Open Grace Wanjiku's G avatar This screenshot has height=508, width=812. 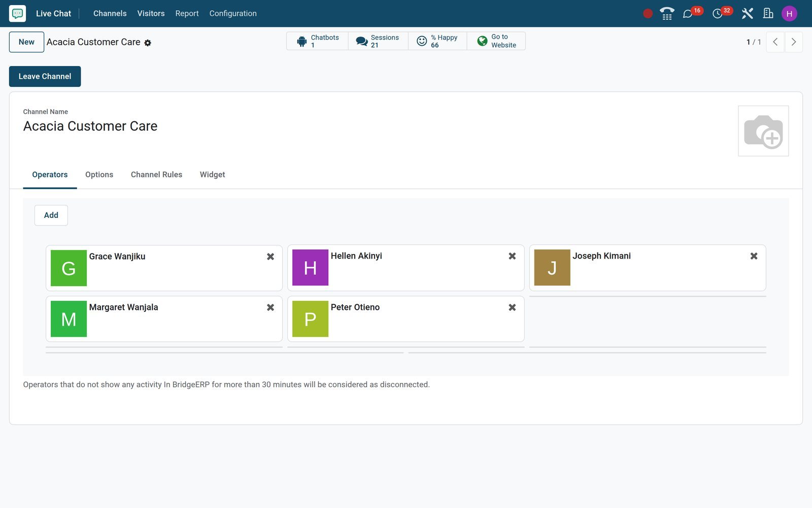tap(69, 268)
